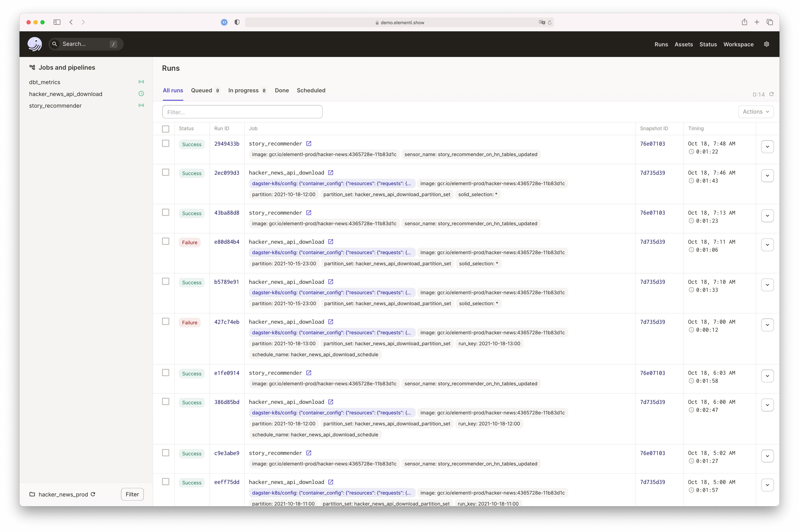The image size is (799, 532).
Task: Expand the row menu for run 2ec099d3
Action: pos(767,176)
